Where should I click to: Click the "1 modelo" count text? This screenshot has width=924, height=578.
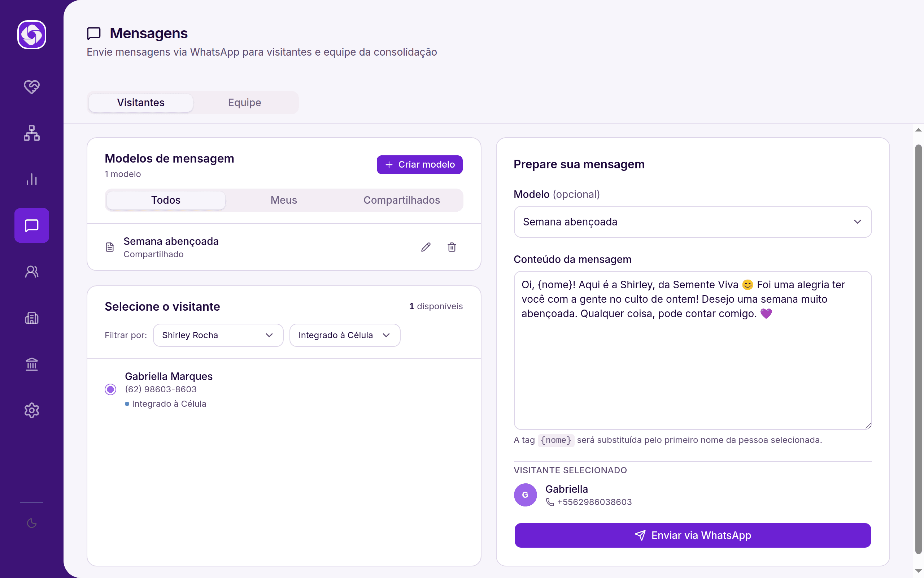[123, 174]
